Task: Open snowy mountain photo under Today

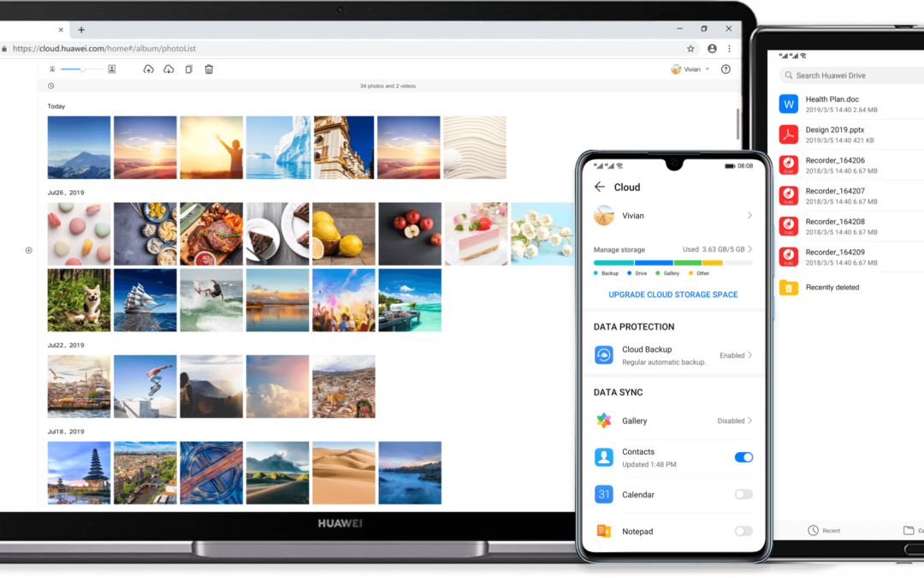Action: tap(79, 147)
